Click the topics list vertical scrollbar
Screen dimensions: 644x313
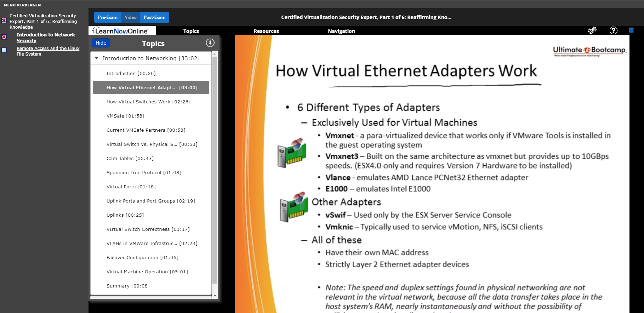215,170
